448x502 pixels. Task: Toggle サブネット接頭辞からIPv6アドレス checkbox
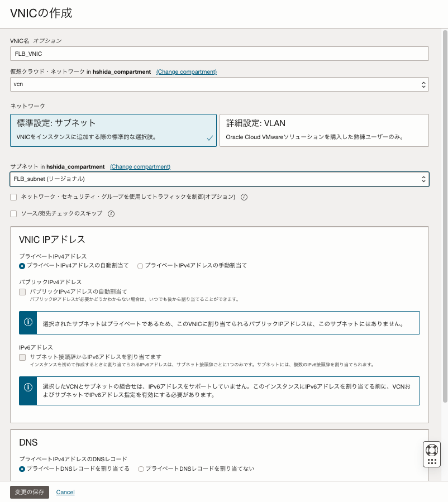coord(22,357)
